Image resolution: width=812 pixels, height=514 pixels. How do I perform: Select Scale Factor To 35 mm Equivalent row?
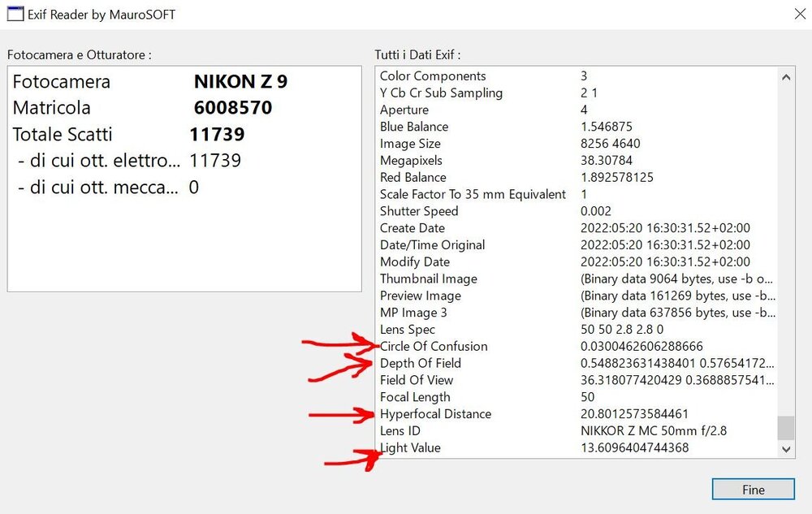click(577, 194)
